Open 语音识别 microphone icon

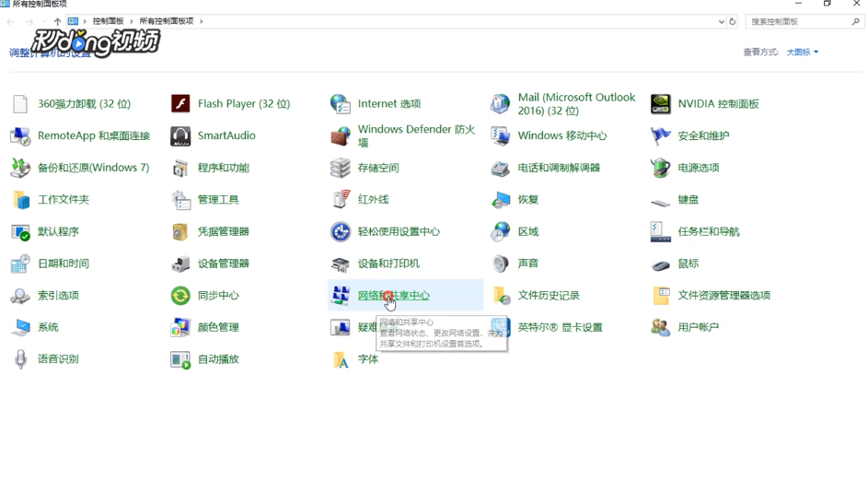tap(20, 359)
